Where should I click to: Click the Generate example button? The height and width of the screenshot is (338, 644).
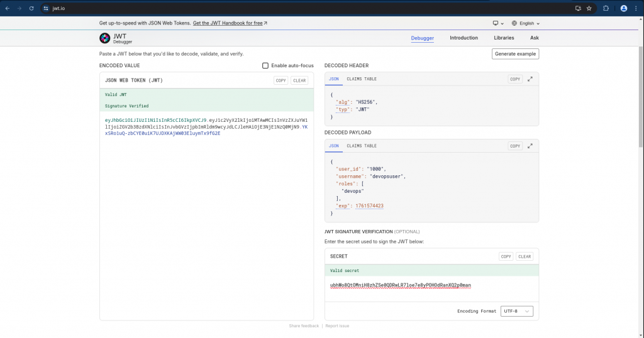[x=515, y=54]
